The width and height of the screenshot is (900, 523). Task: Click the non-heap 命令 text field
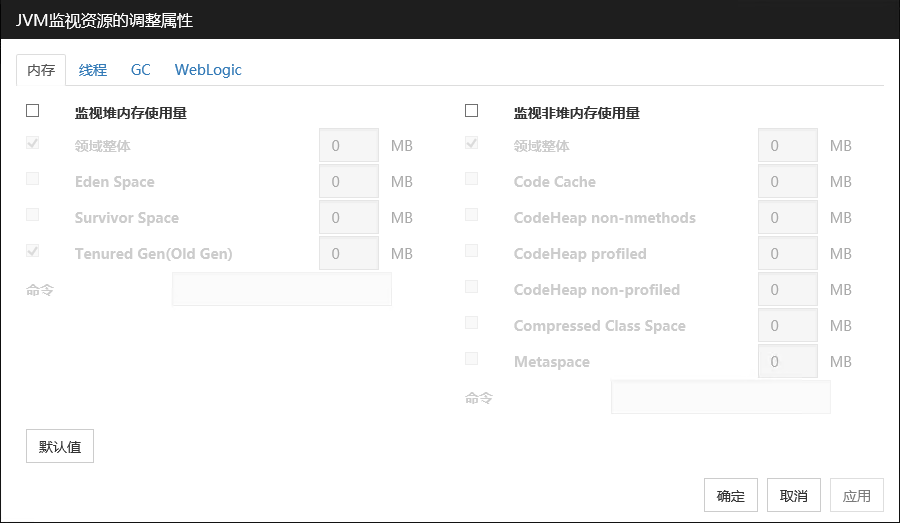721,398
